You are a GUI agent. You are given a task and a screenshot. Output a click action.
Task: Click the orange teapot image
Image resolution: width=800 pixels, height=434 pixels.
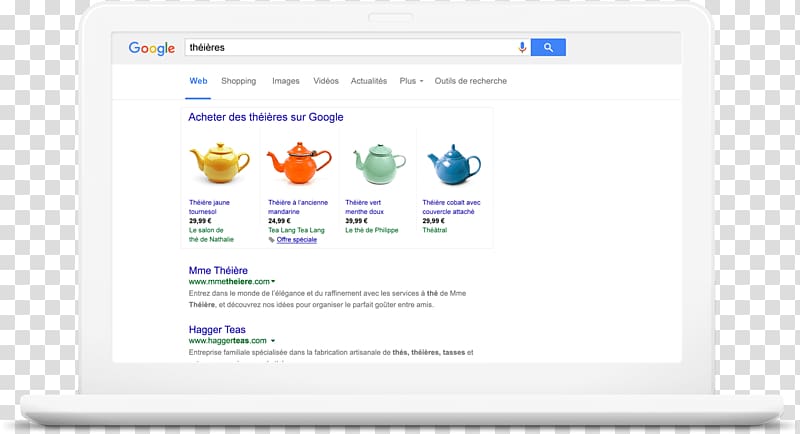299,163
